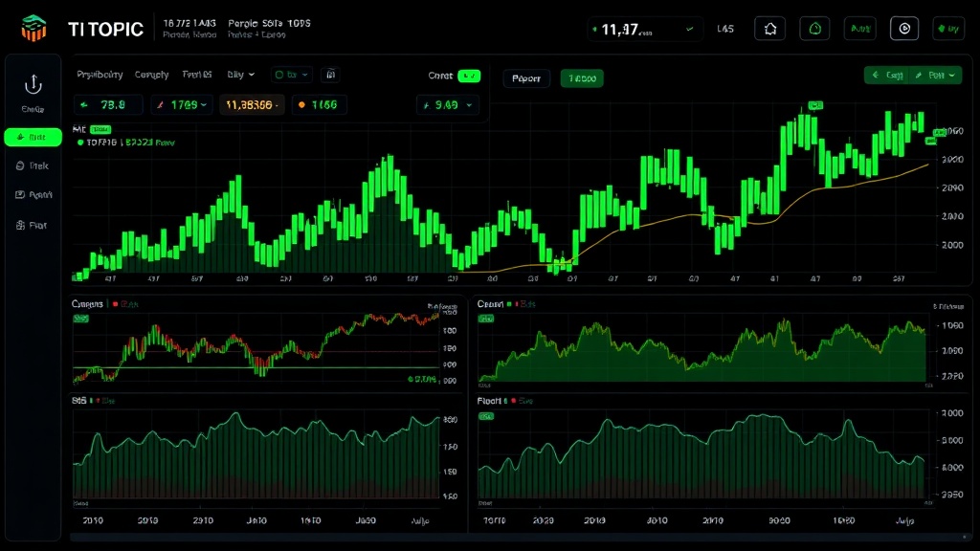
Task: Click the green text button after the bell
Action: (x=860, y=29)
